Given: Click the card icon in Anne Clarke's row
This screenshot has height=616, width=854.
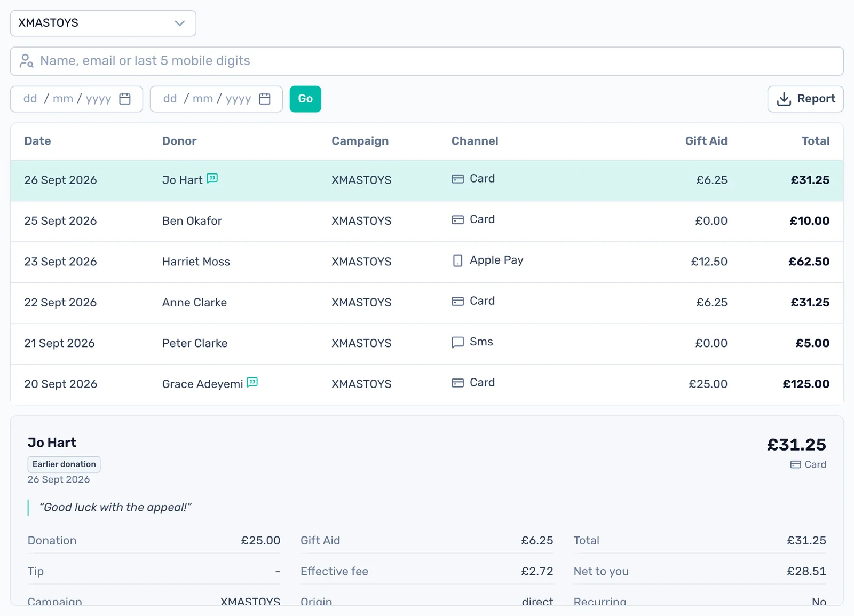Looking at the screenshot, I should pos(457,302).
